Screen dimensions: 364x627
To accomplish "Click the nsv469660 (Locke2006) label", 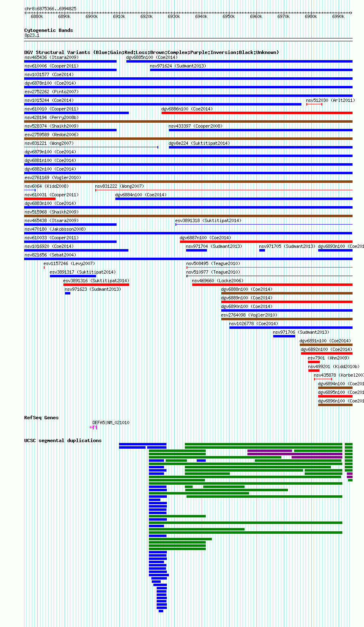I will coord(218,281).
